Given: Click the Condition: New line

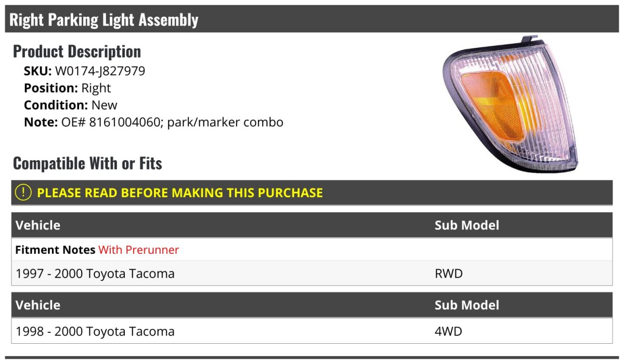Looking at the screenshot, I should tap(71, 105).
